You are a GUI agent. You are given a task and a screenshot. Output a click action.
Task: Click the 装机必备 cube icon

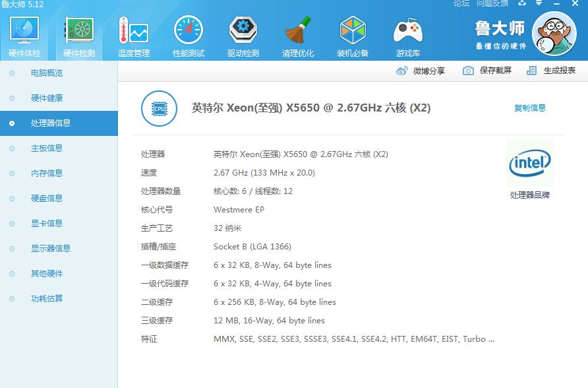pos(353,30)
